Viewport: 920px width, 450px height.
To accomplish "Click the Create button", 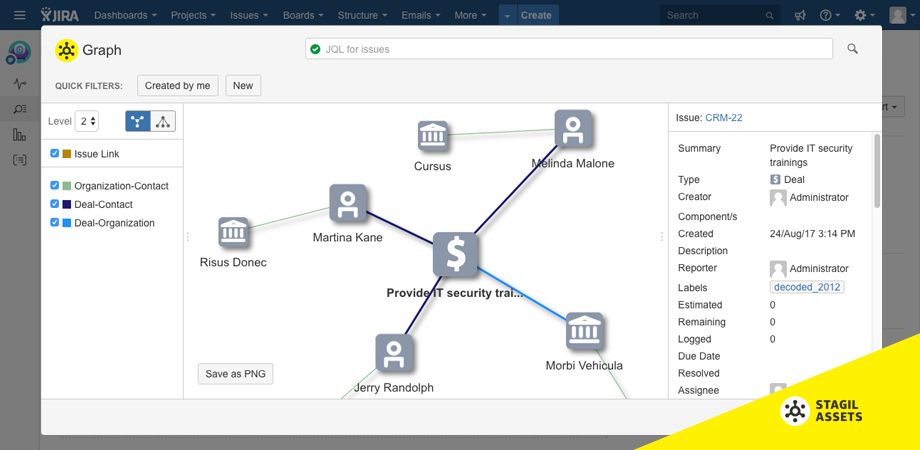I will point(536,16).
